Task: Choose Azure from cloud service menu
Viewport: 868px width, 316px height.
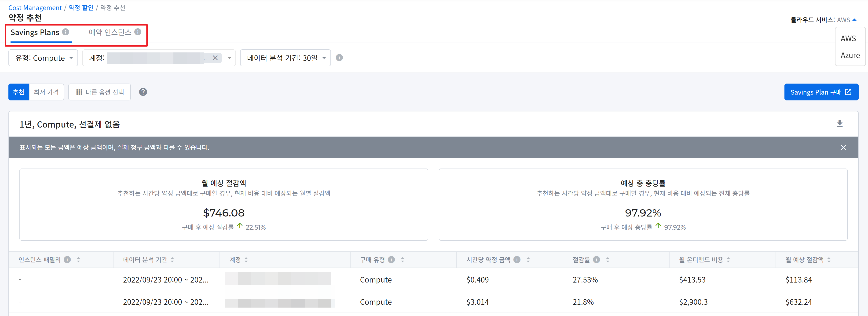Action: tap(850, 55)
